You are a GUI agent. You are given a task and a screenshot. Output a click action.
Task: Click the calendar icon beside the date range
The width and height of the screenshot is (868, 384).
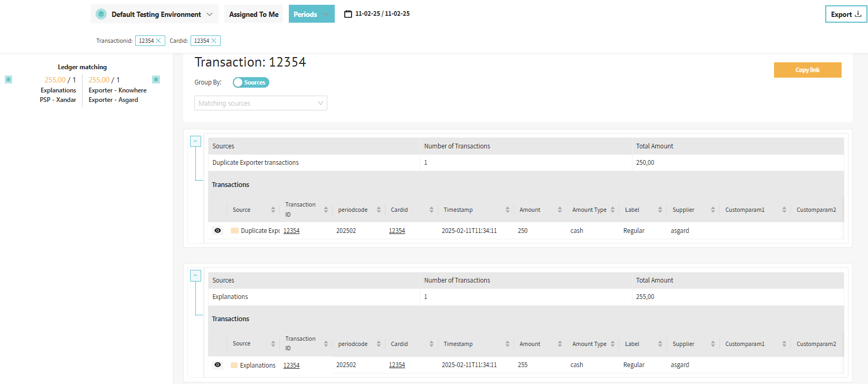(348, 14)
